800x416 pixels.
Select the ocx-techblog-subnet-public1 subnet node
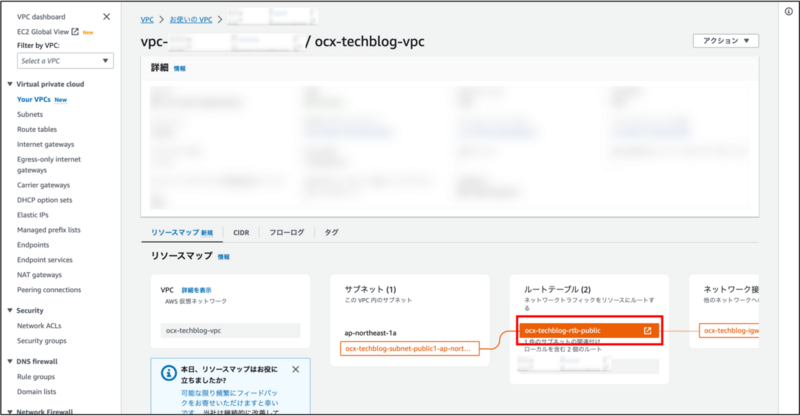tap(410, 349)
